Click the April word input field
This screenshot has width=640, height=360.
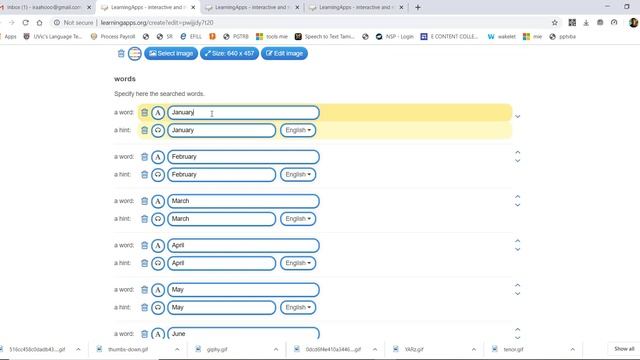coord(243,246)
